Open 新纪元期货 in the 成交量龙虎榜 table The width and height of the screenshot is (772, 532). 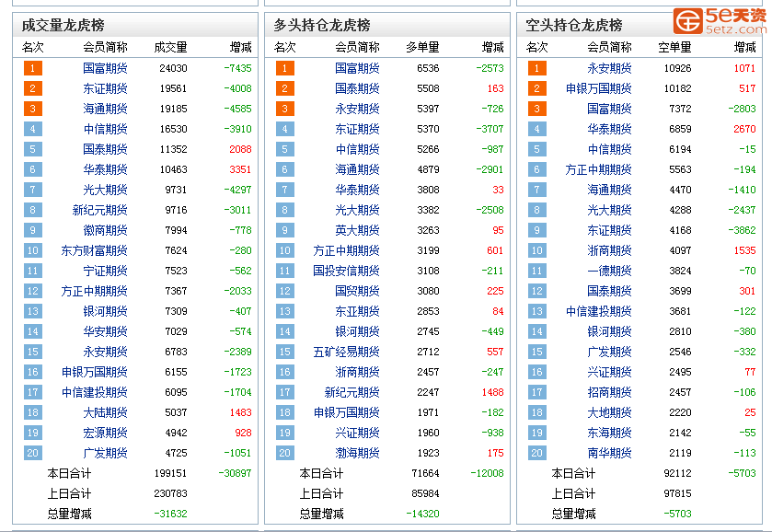click(x=99, y=210)
